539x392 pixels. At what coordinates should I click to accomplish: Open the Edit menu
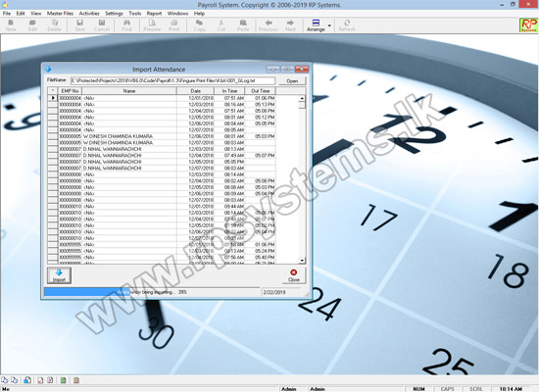pyautogui.click(x=21, y=14)
